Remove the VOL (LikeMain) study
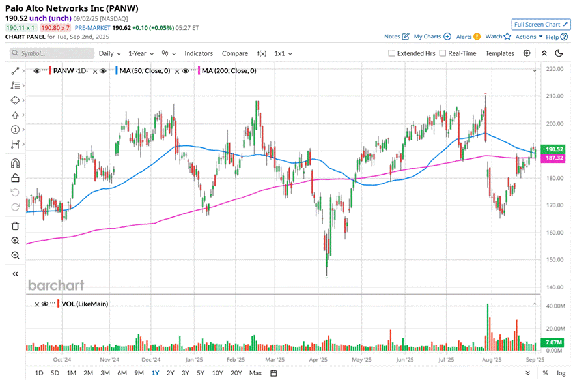588x382 pixels. (x=36, y=304)
